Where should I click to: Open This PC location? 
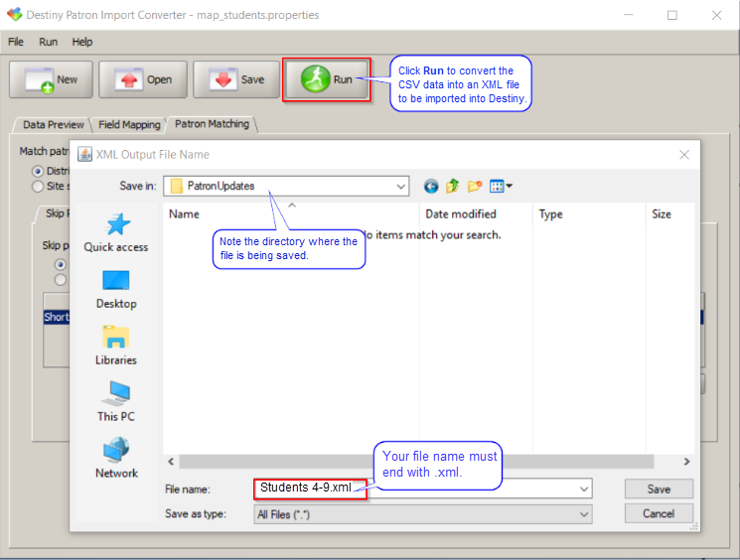click(116, 401)
